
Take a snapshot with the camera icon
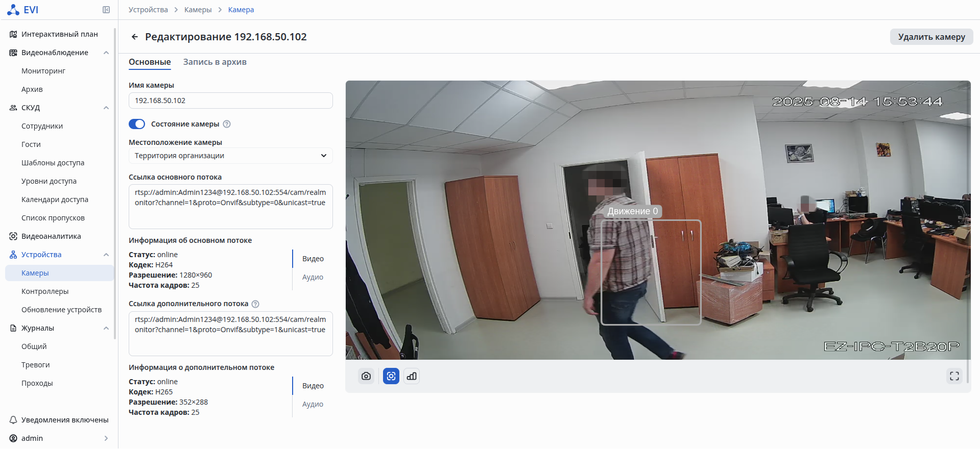366,376
